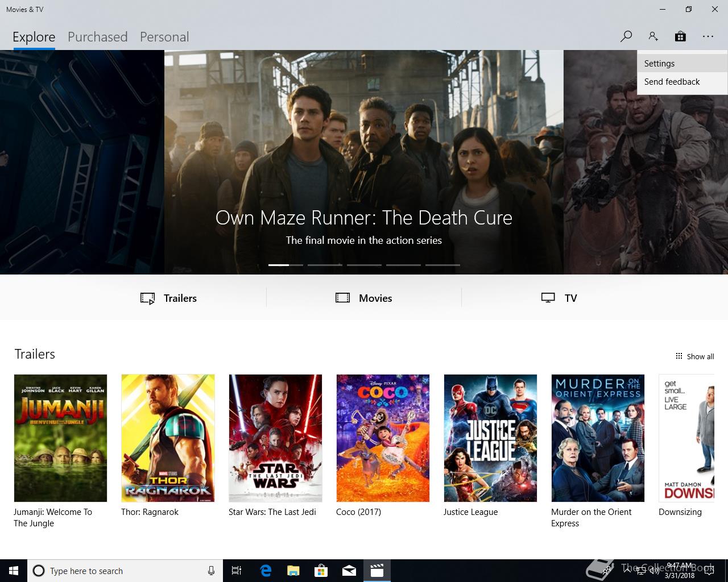
Task: Show the previous featured banner on left
Action: coord(82,162)
